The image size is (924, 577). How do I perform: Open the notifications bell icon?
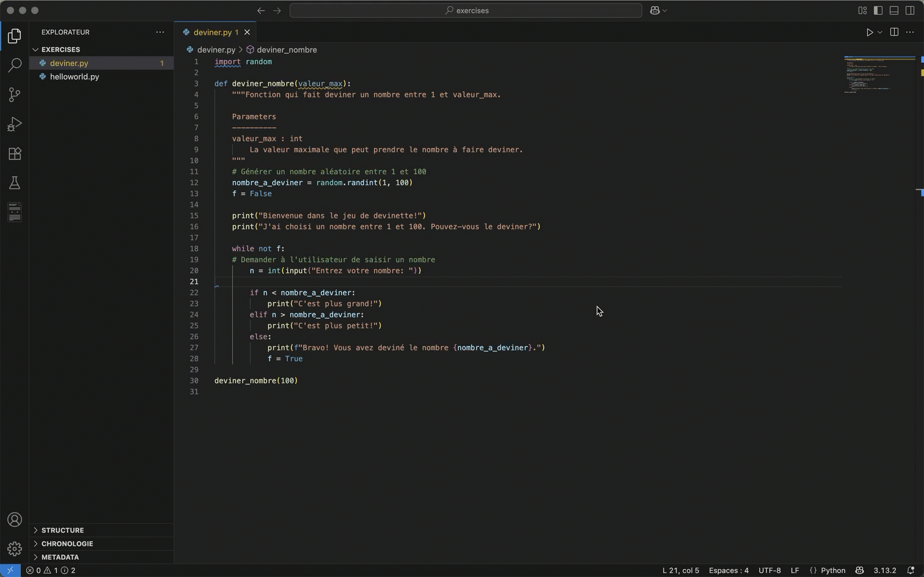[x=911, y=570]
